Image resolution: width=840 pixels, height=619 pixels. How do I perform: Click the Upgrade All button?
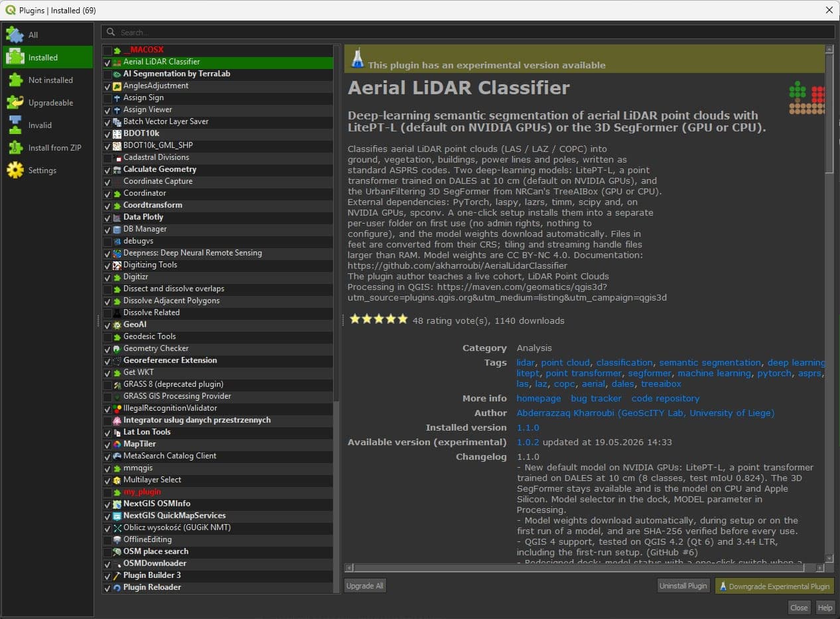coord(365,586)
